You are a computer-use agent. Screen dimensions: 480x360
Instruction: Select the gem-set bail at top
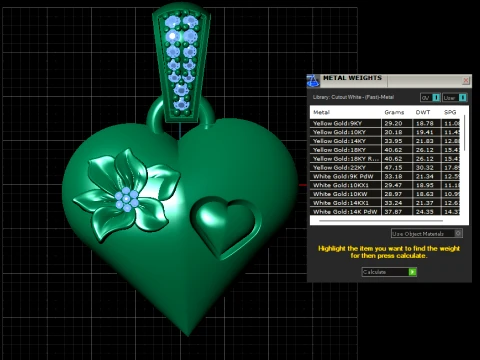(x=181, y=62)
